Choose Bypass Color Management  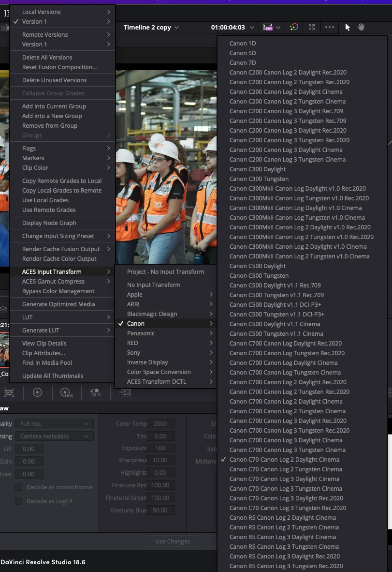(x=63, y=291)
